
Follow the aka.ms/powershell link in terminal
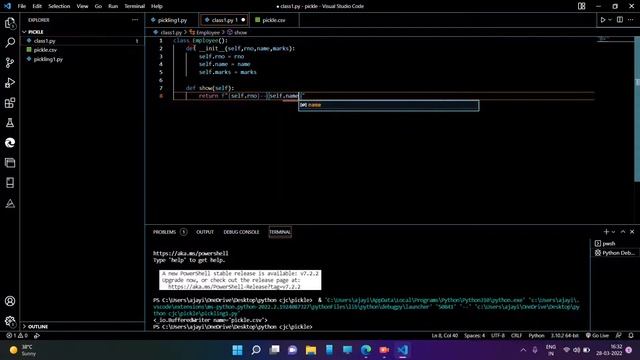[191, 253]
